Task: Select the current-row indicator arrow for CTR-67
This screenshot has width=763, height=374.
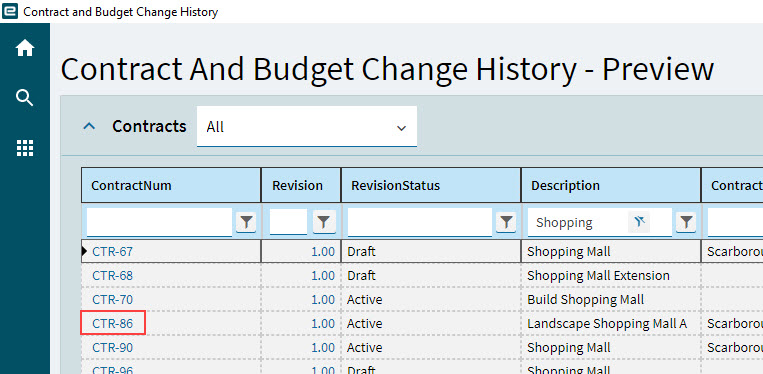Action: [86, 251]
